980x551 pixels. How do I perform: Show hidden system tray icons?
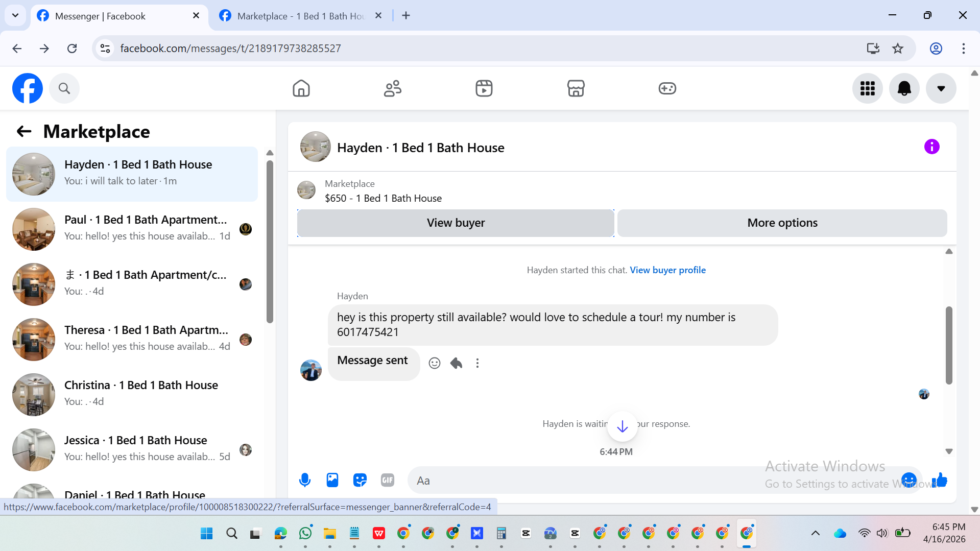(816, 534)
